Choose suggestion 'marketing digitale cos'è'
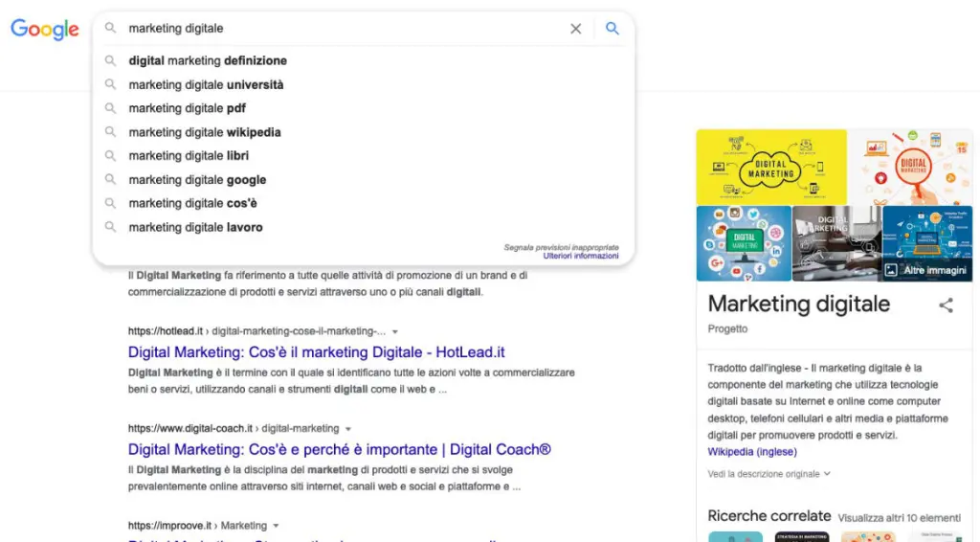 pos(364,203)
